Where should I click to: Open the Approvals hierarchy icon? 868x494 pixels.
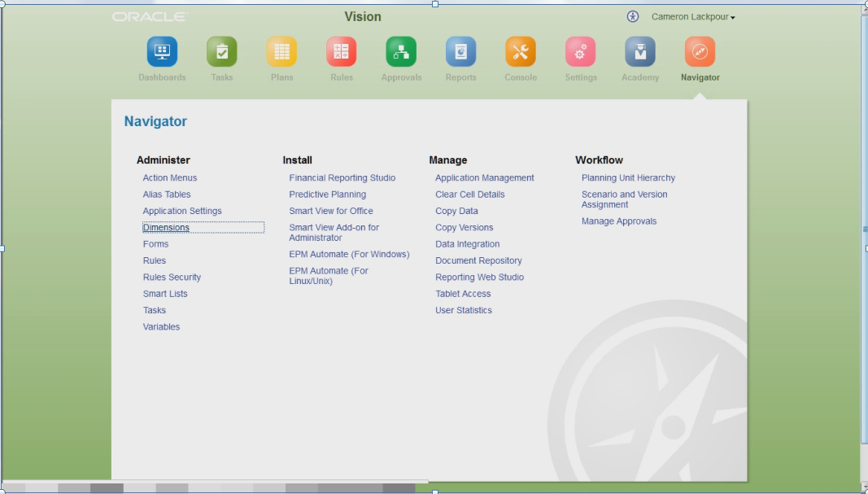(x=401, y=51)
